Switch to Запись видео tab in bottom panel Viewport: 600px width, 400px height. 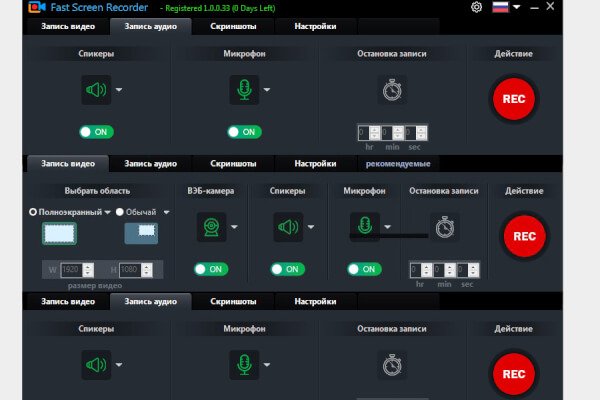click(x=68, y=302)
